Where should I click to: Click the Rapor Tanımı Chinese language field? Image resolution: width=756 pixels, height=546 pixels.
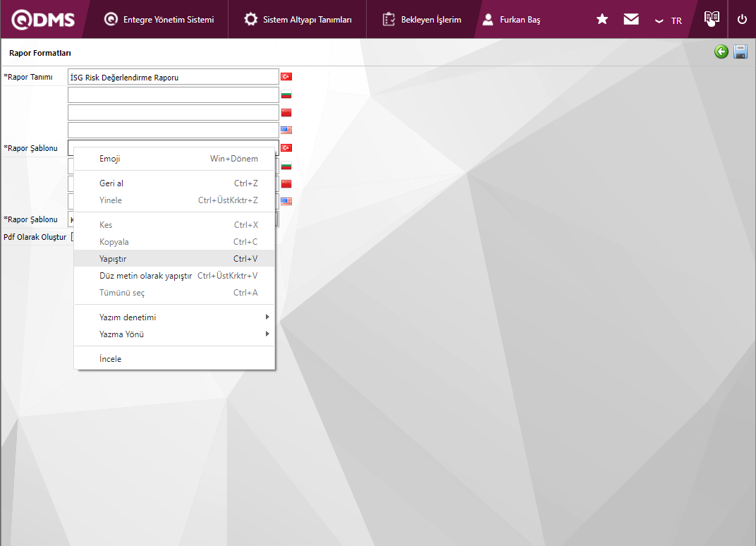pos(173,112)
